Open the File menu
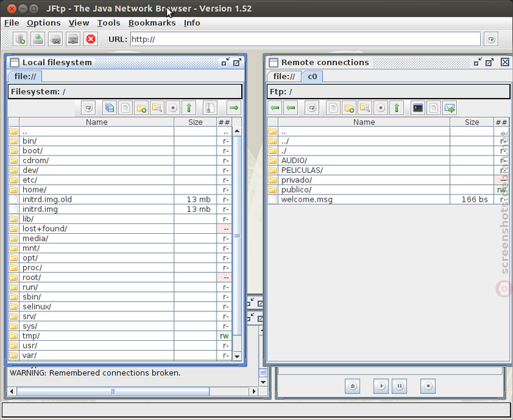Image resolution: width=513 pixels, height=420 pixels. coord(11,23)
